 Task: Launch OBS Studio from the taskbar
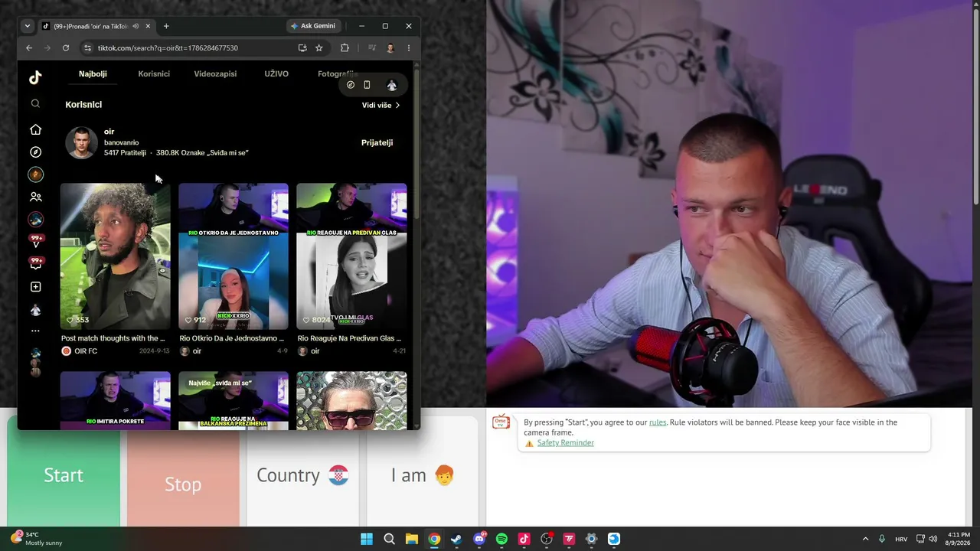pyautogui.click(x=547, y=539)
